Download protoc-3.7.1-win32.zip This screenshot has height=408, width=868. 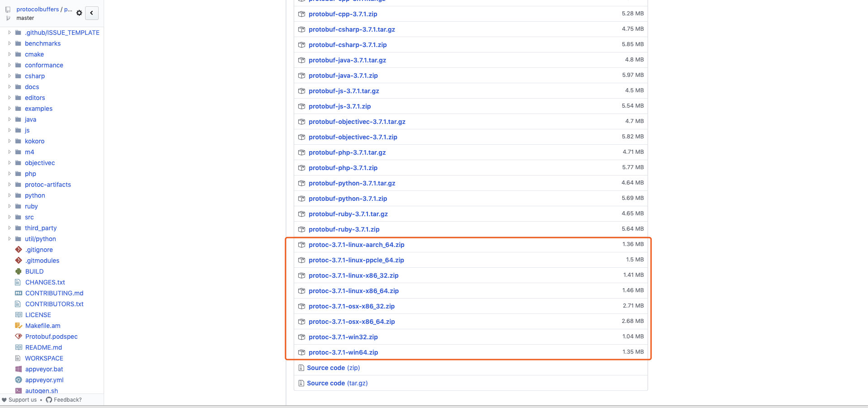point(343,337)
